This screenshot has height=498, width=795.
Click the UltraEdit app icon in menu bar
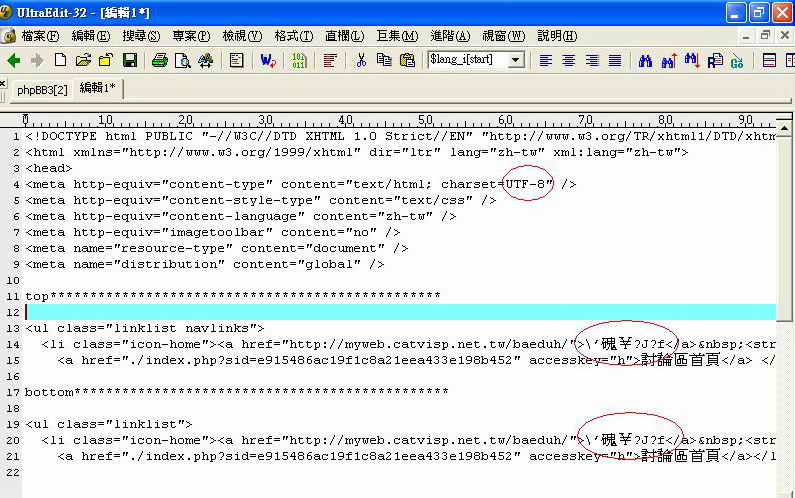point(9,36)
